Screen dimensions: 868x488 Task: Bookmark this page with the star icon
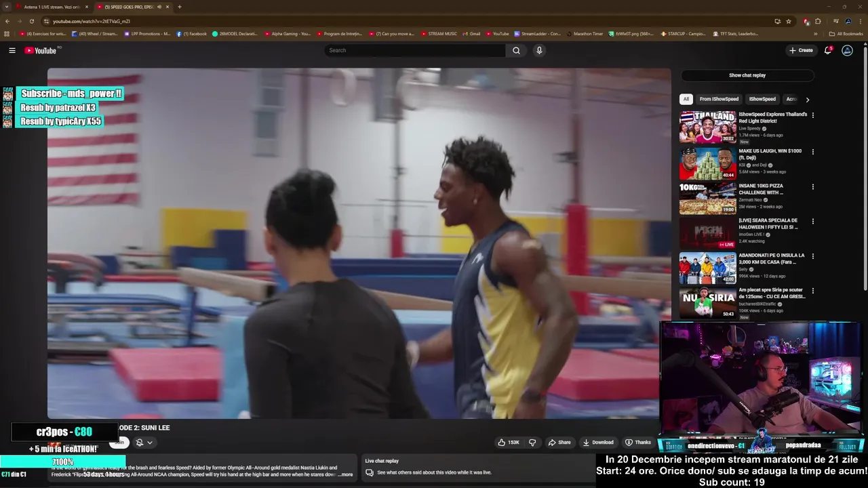pos(789,21)
